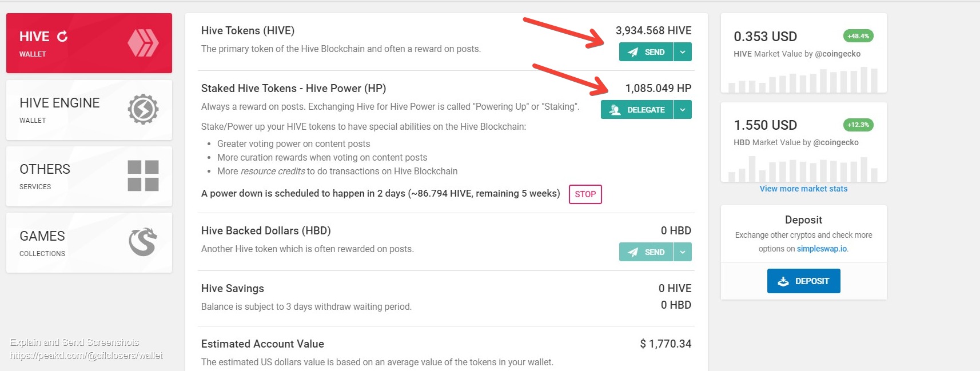Image resolution: width=980 pixels, height=371 pixels.
Task: Click the HIVE market value chart
Action: (803, 79)
